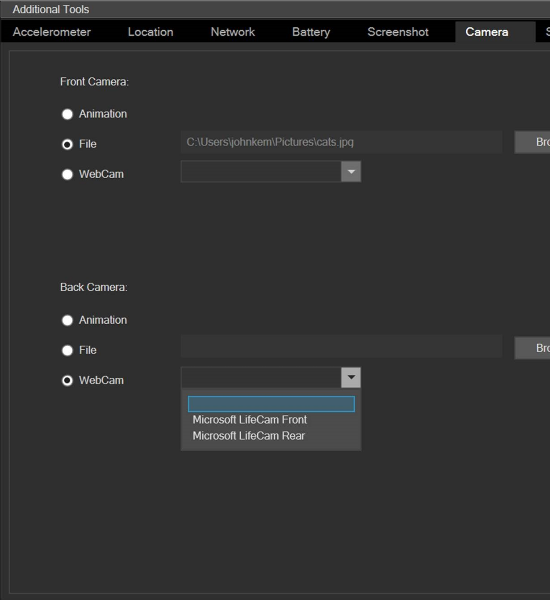This screenshot has width=550, height=600.
Task: Open the Battery tab
Action: 311,32
